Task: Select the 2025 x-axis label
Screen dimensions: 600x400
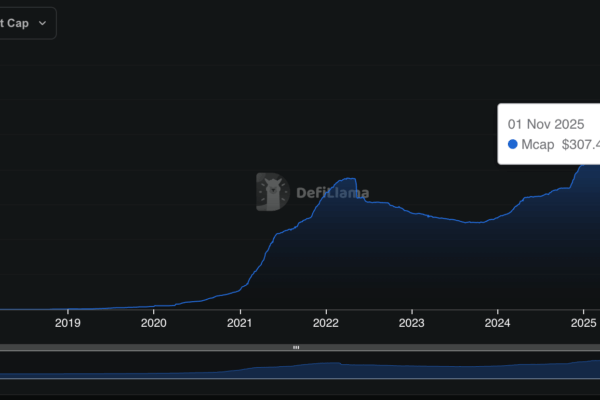Action: pos(584,323)
